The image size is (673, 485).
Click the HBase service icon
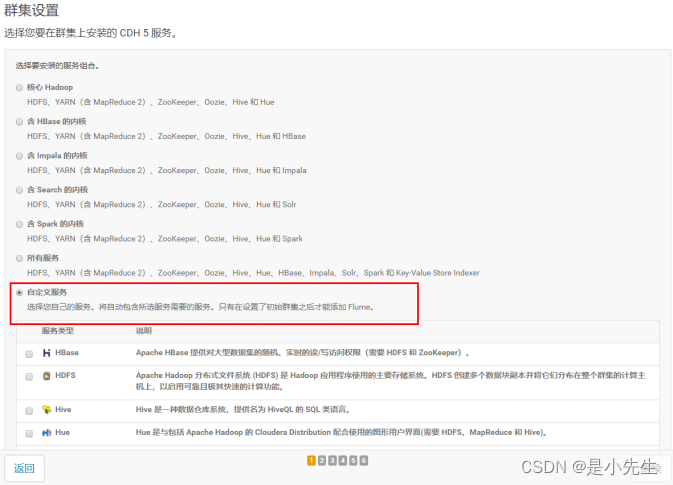pyautogui.click(x=46, y=353)
